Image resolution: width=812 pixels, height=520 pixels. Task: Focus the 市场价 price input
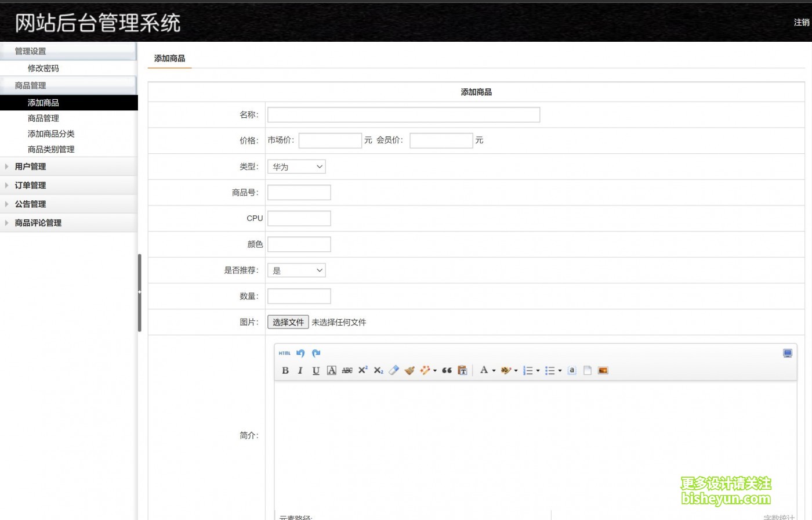pos(330,140)
